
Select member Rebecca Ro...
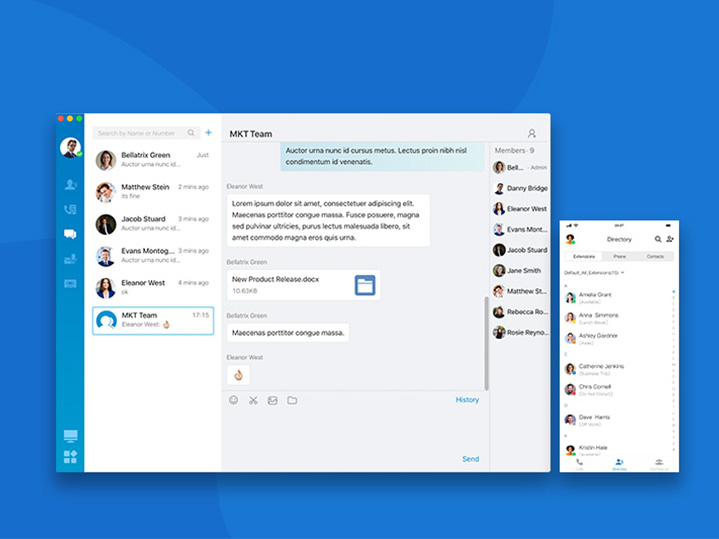[x=520, y=312]
